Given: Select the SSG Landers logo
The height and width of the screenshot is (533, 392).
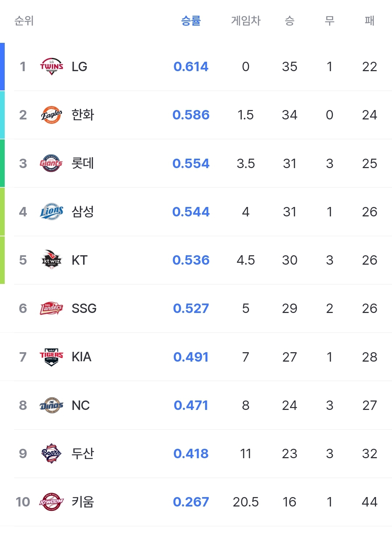Looking at the screenshot, I should 51,308.
